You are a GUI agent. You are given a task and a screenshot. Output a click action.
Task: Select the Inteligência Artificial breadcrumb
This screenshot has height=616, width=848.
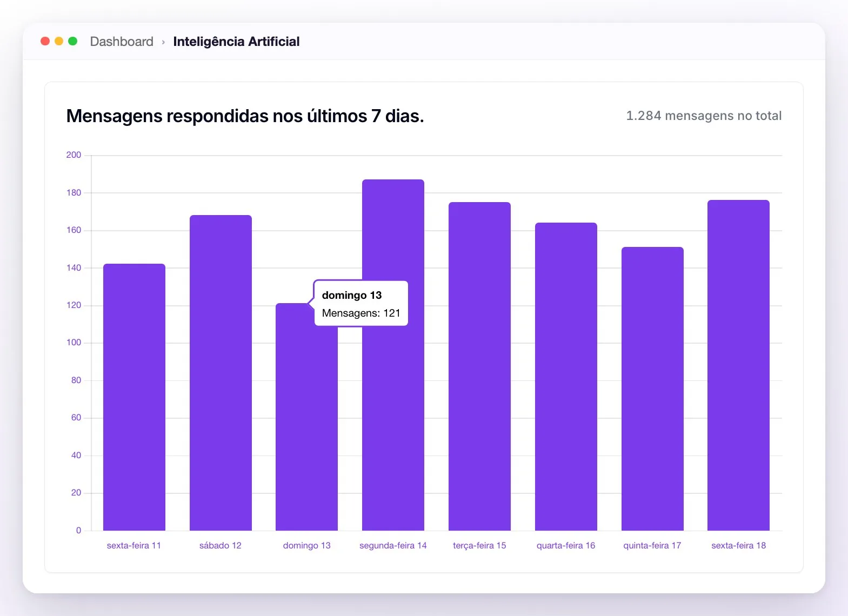pos(236,42)
